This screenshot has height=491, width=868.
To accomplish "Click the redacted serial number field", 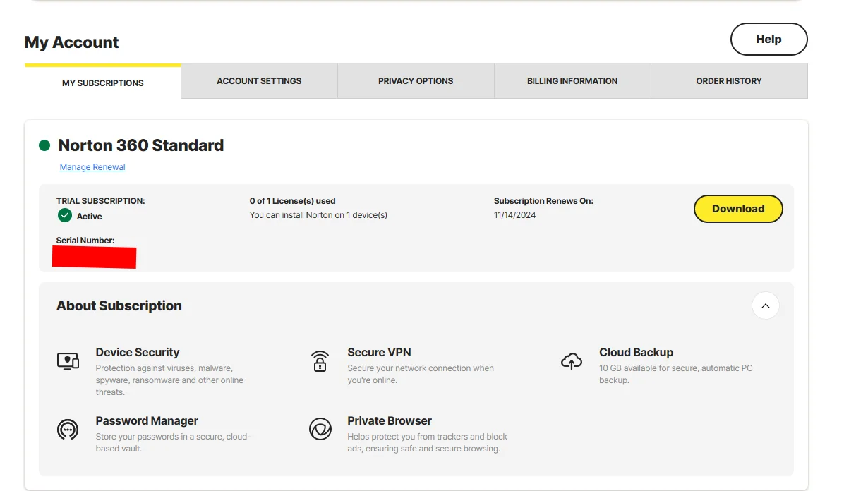I will 95,257.
